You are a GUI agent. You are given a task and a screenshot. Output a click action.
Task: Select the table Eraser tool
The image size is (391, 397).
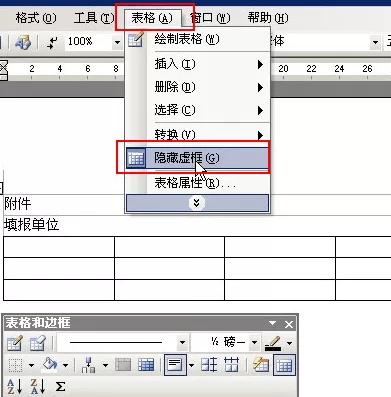(37, 343)
